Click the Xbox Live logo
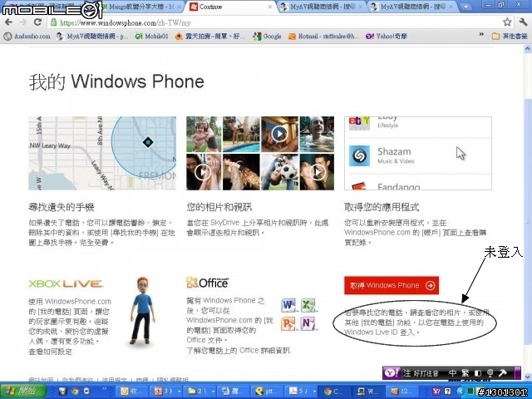 click(x=66, y=283)
